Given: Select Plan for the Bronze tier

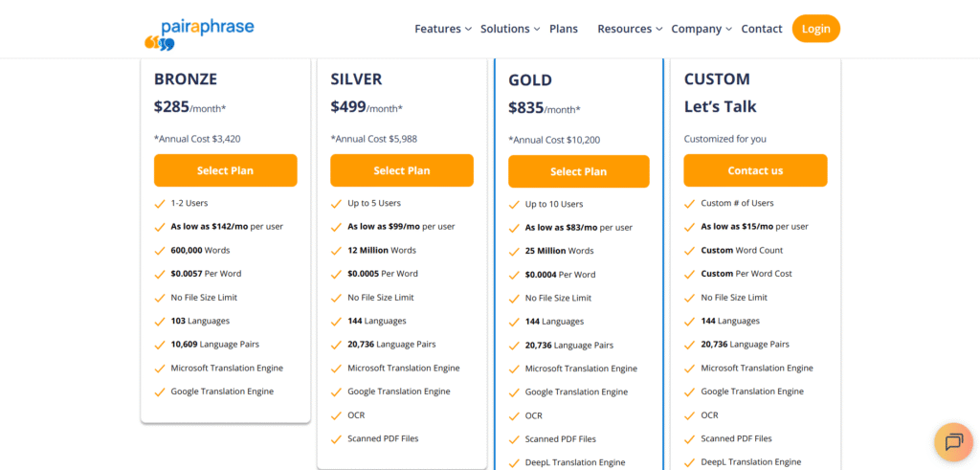Looking at the screenshot, I should pos(226,170).
